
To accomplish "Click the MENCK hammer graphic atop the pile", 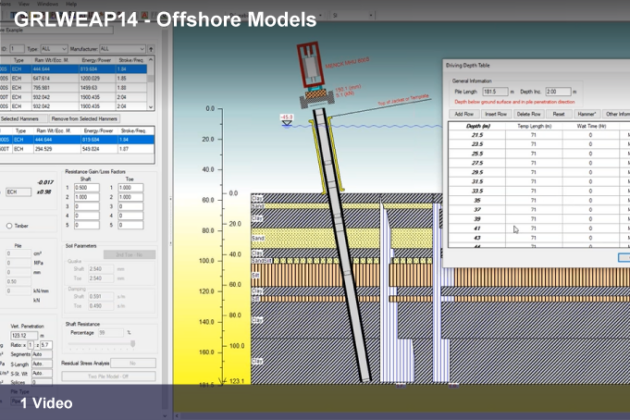I will [x=311, y=65].
